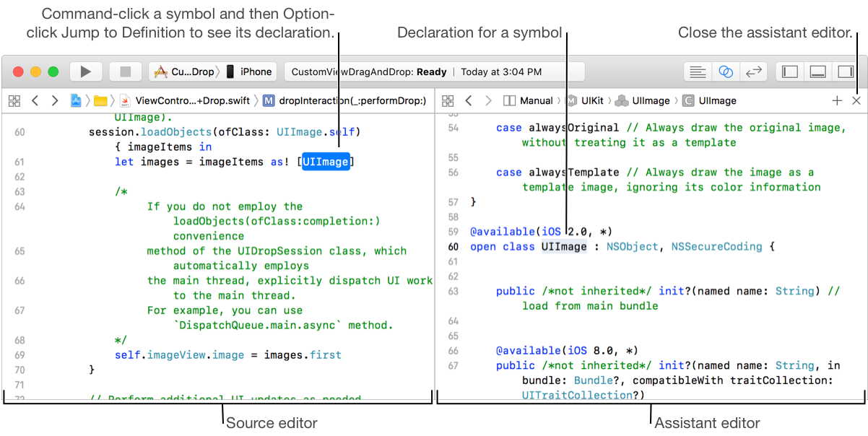Toggle the navigator panel
The image size is (868, 436).
(790, 71)
